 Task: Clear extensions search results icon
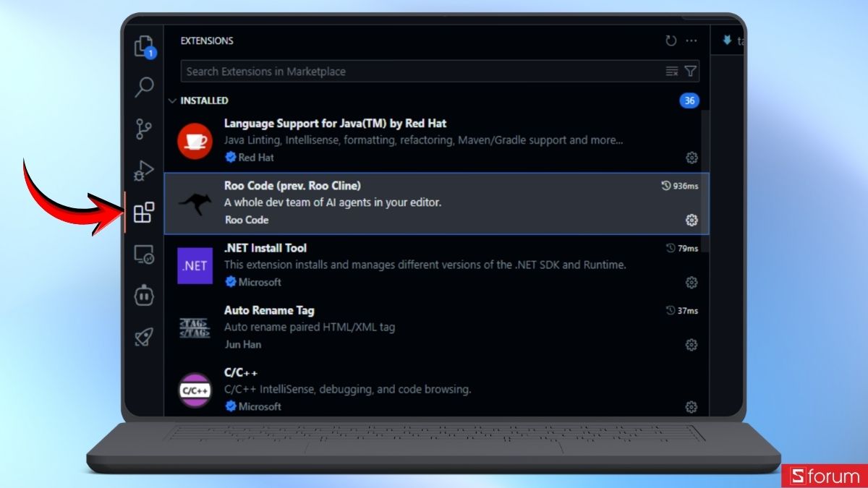tap(672, 71)
